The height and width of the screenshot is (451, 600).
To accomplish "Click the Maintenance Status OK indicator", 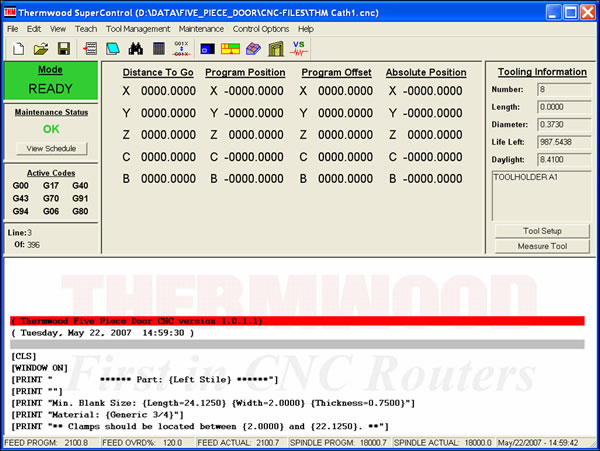I will click(51, 129).
